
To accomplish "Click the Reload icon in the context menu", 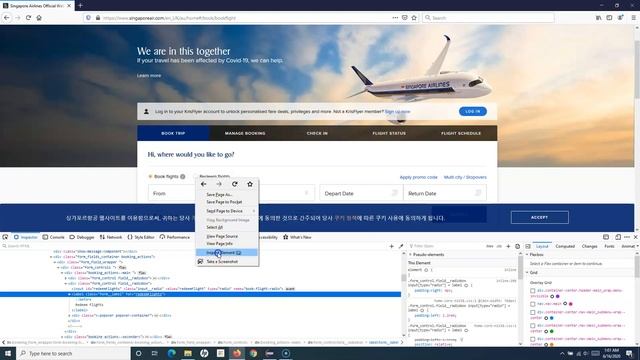I will click(235, 184).
